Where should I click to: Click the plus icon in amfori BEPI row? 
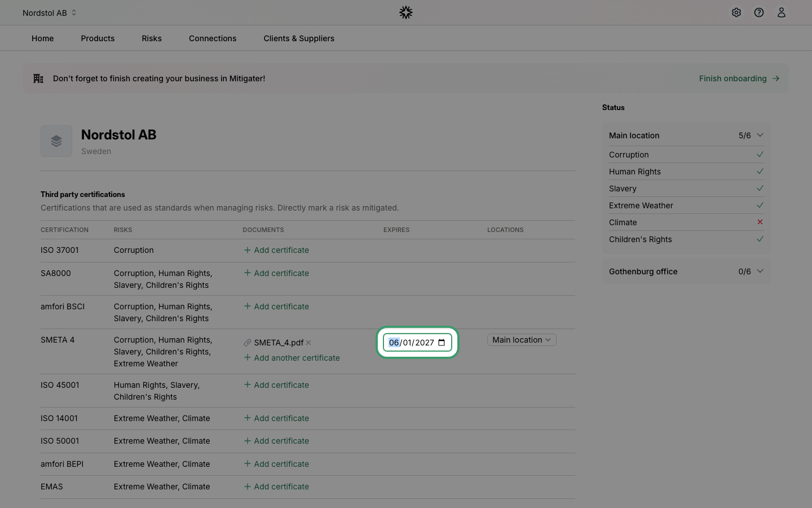(x=247, y=464)
